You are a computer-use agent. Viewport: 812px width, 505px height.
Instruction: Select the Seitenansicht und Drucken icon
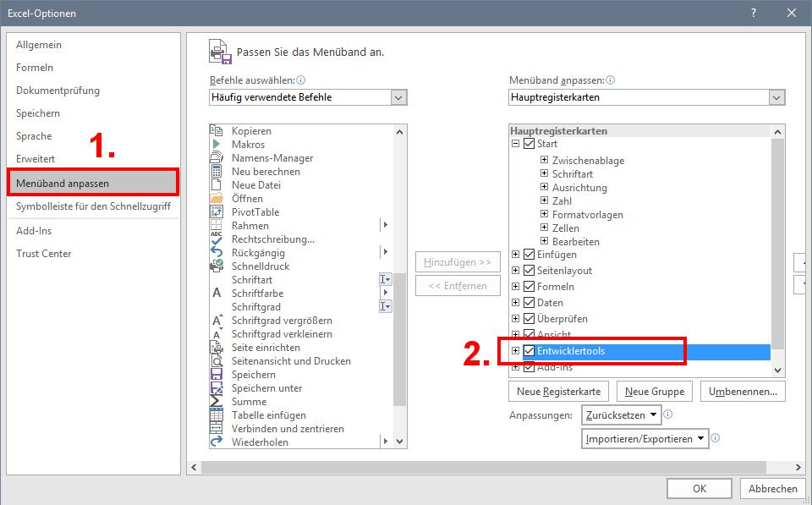217,360
